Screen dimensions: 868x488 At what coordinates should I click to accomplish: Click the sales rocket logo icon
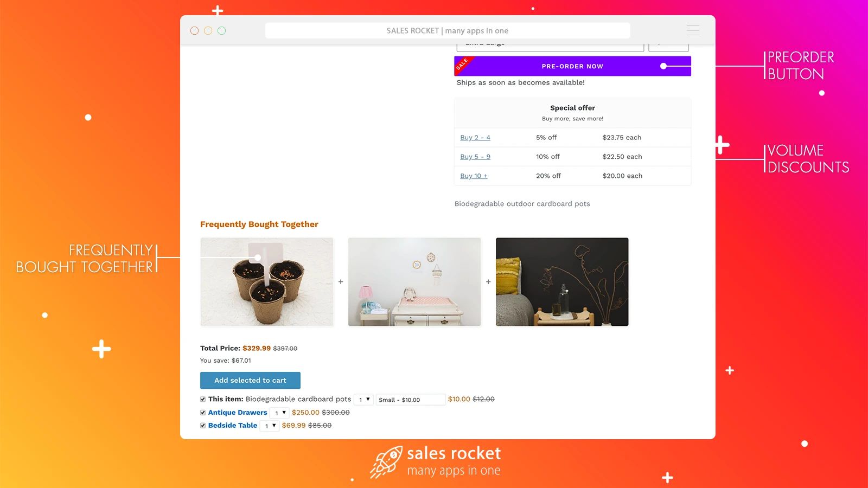(x=386, y=462)
